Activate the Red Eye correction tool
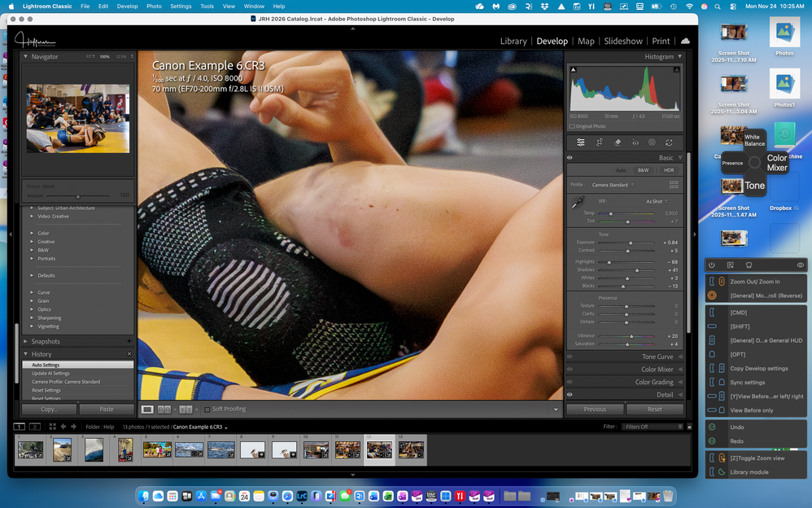 [634, 142]
